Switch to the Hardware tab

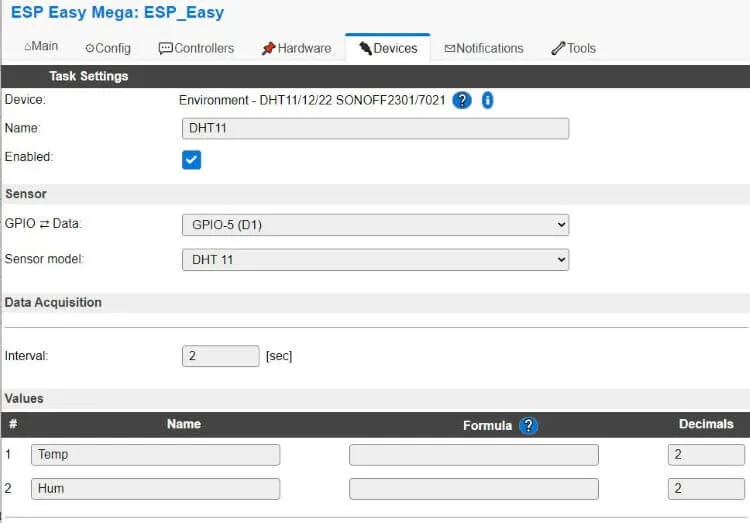[297, 48]
